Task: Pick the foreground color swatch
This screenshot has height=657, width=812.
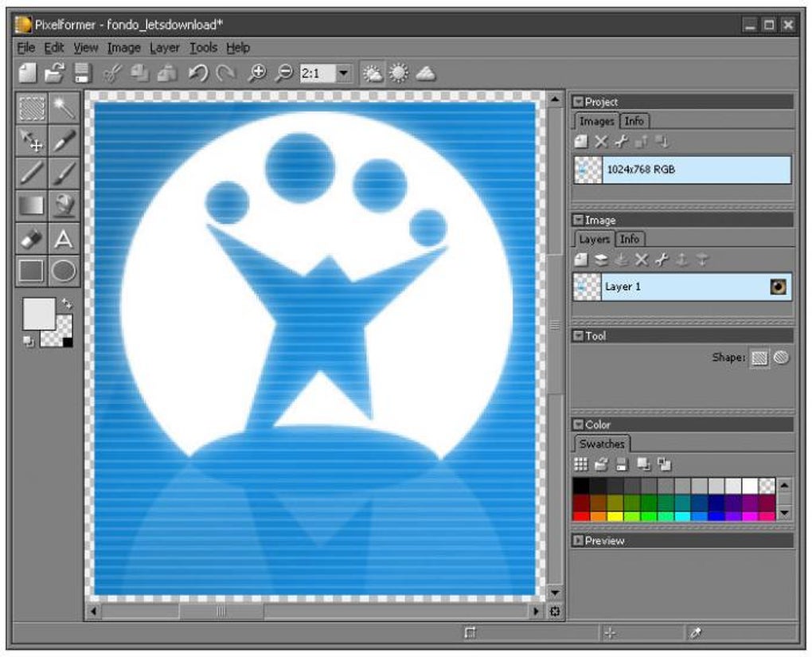Action: (x=39, y=314)
